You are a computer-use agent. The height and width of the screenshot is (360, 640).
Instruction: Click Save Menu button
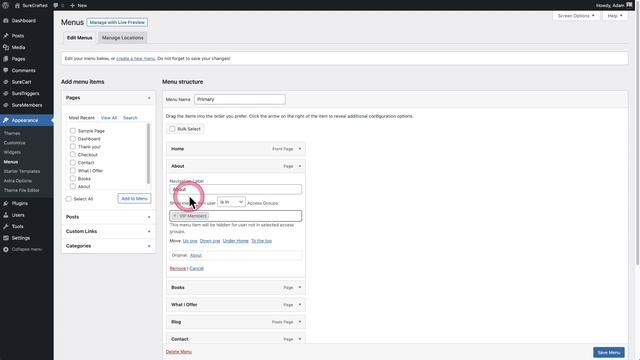tap(609, 352)
